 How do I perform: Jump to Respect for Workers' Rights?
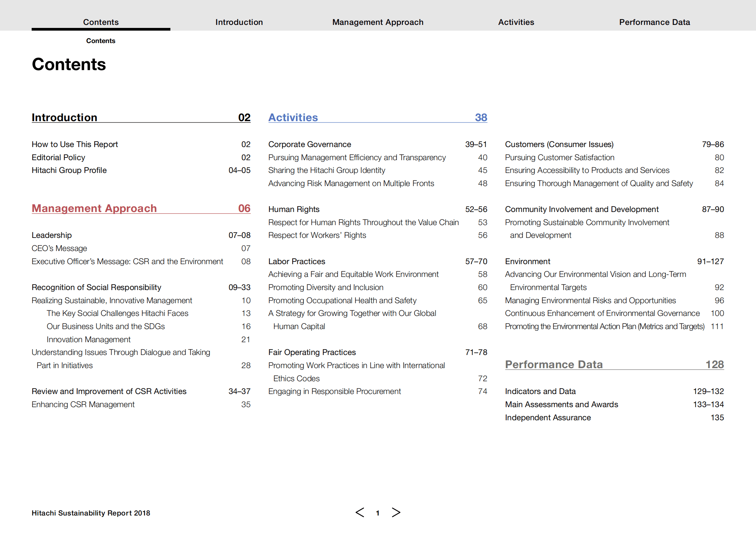[317, 235]
